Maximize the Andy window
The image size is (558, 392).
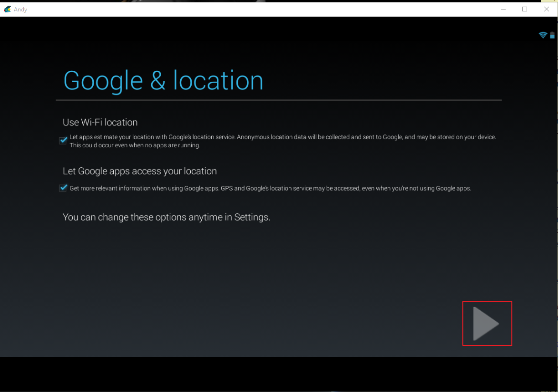525,9
